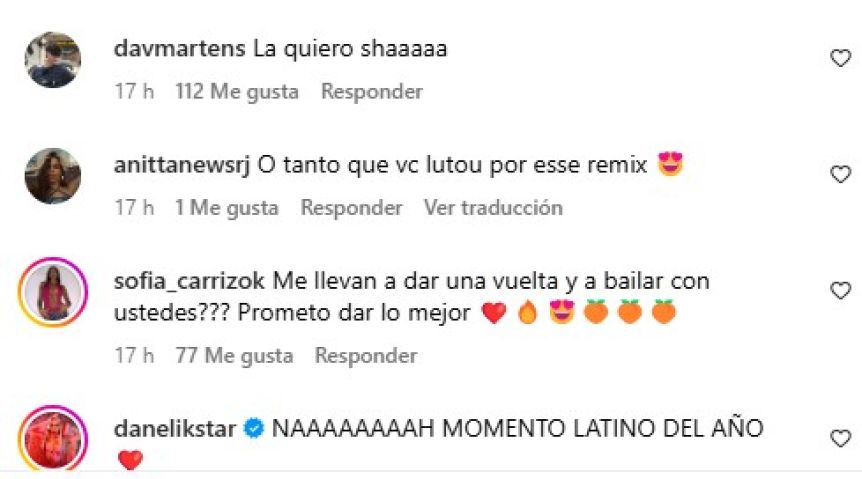The image size is (862, 479).
Task: Like sofia_carrizok's comment with the heart icon
Action: click(840, 290)
